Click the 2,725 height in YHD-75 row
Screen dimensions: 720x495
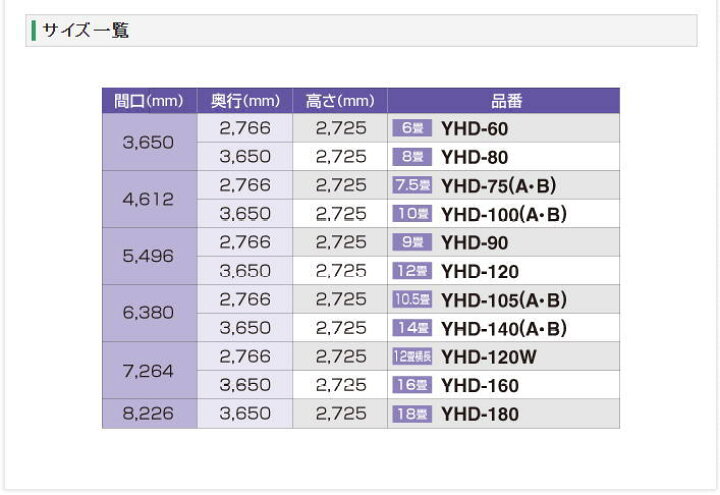[x=341, y=185]
